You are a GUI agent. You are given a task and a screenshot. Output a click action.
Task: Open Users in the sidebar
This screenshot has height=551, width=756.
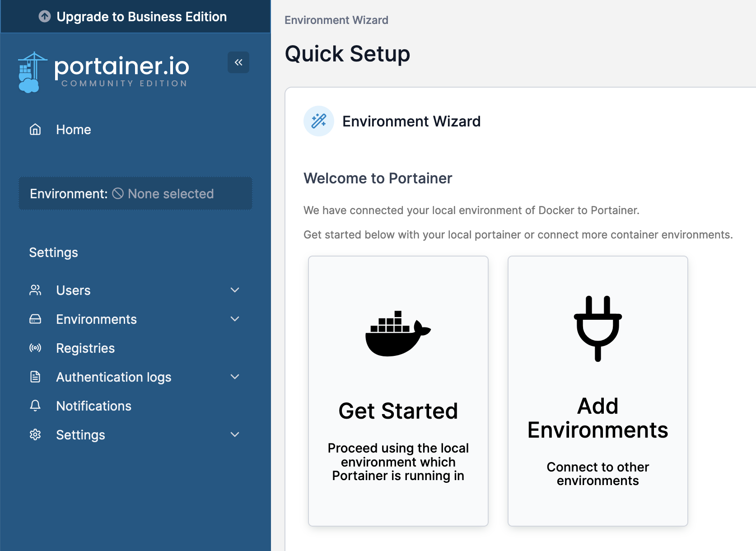[135, 290]
